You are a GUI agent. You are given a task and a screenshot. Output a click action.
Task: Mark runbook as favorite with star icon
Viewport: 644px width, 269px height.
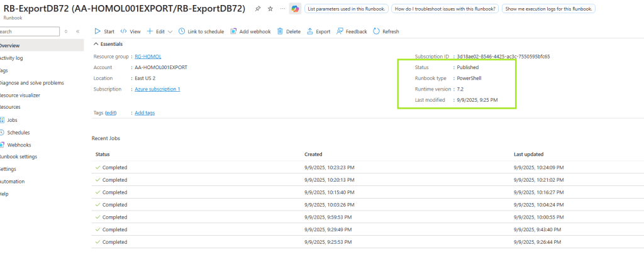(270, 9)
